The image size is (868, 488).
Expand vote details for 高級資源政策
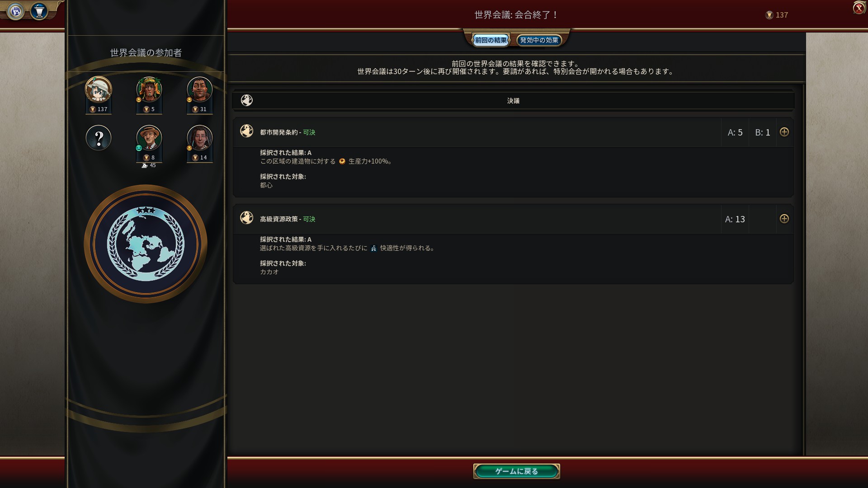(784, 219)
